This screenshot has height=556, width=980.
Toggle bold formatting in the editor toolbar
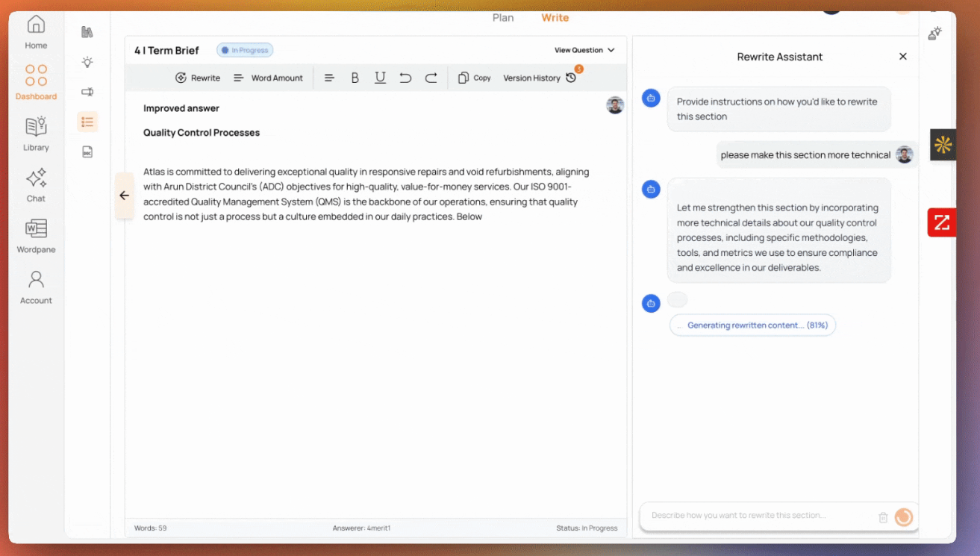(355, 77)
